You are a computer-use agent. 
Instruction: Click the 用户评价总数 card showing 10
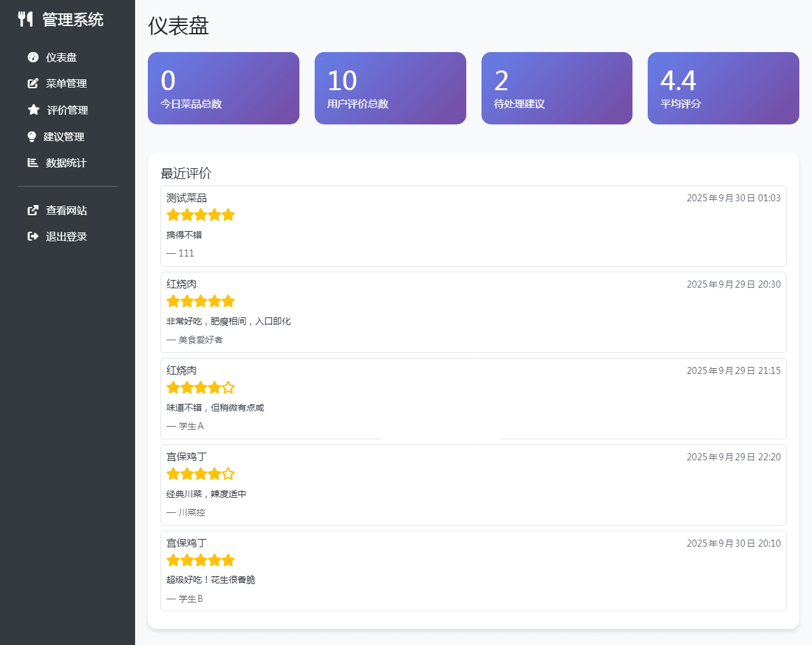[x=390, y=88]
